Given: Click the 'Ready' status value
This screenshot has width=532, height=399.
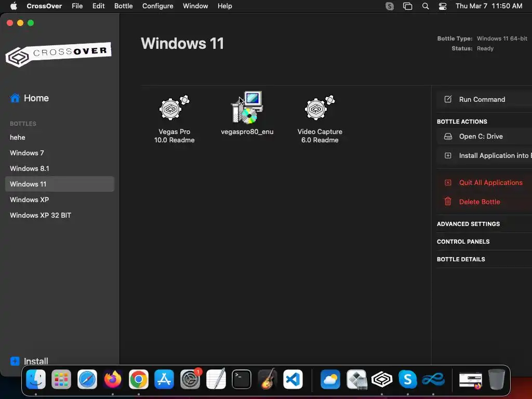Looking at the screenshot, I should [x=485, y=48].
